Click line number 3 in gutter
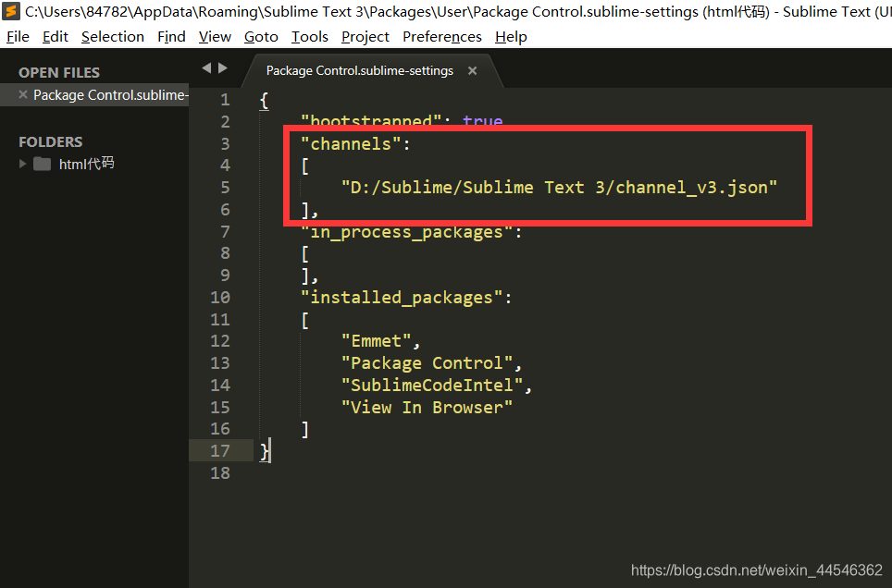892x588 pixels. coord(225,143)
